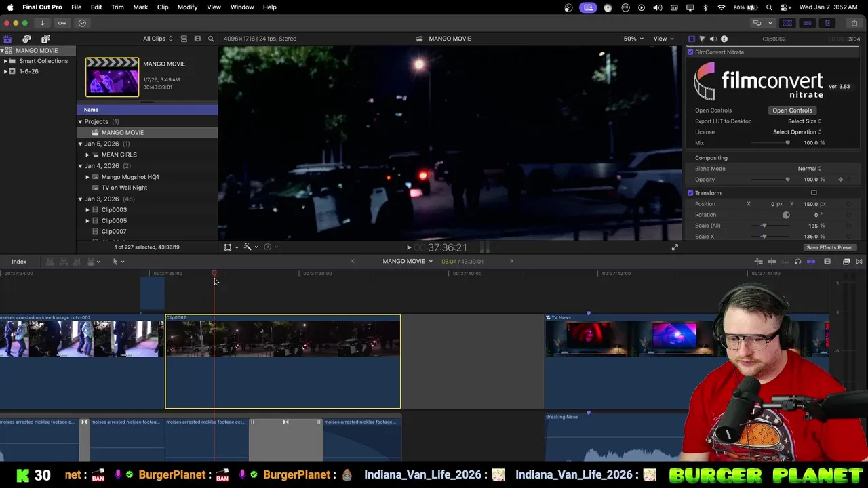This screenshot has width=868, height=488.
Task: Show the Color inspector triangle icon
Action: pyautogui.click(x=702, y=39)
